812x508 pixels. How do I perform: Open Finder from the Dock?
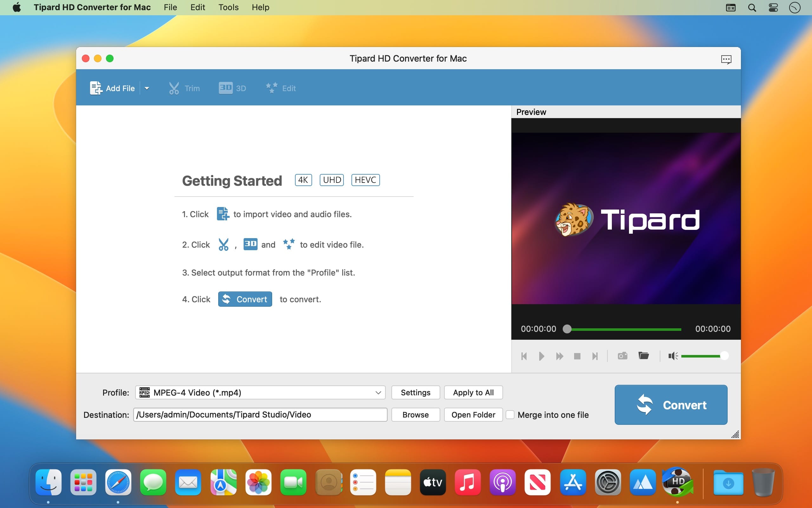coord(48,482)
